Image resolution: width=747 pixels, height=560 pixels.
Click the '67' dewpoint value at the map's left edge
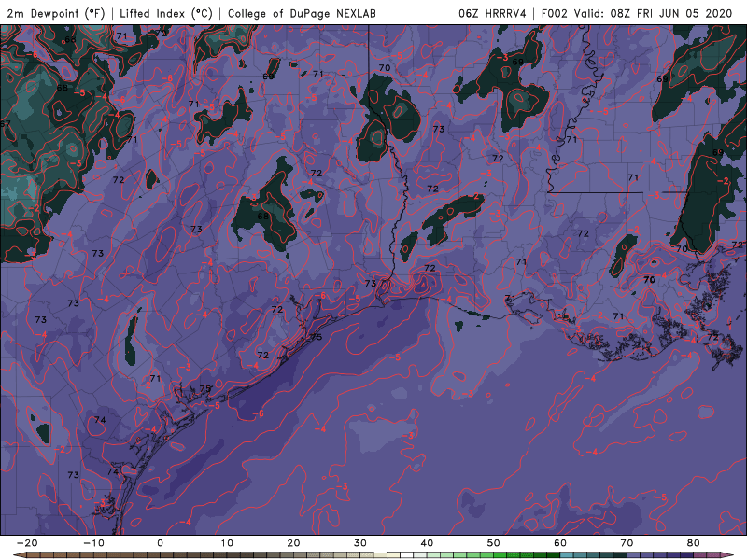click(x=6, y=124)
